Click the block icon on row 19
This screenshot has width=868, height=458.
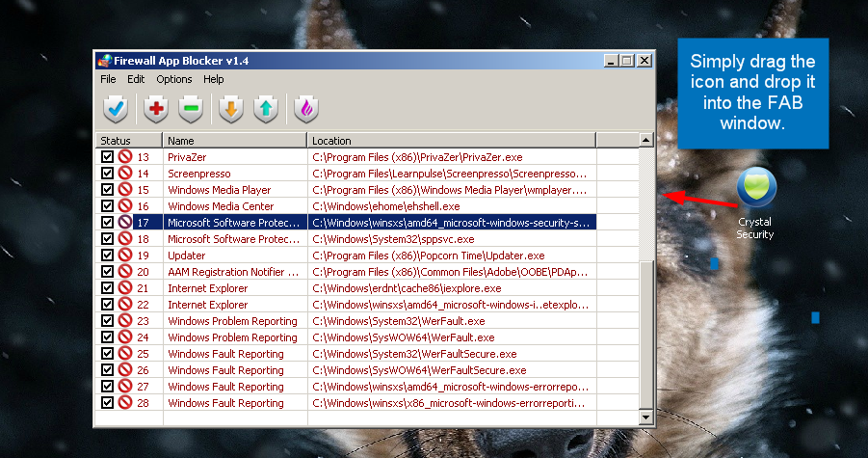coord(125,256)
